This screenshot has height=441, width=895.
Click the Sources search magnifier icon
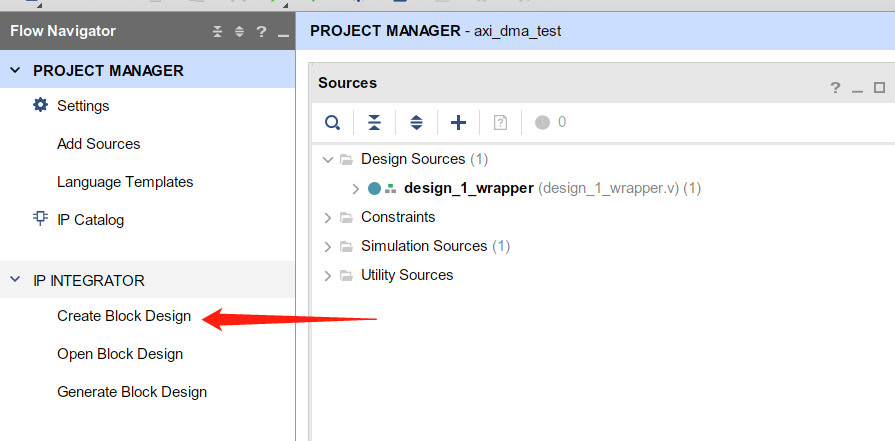[332, 123]
